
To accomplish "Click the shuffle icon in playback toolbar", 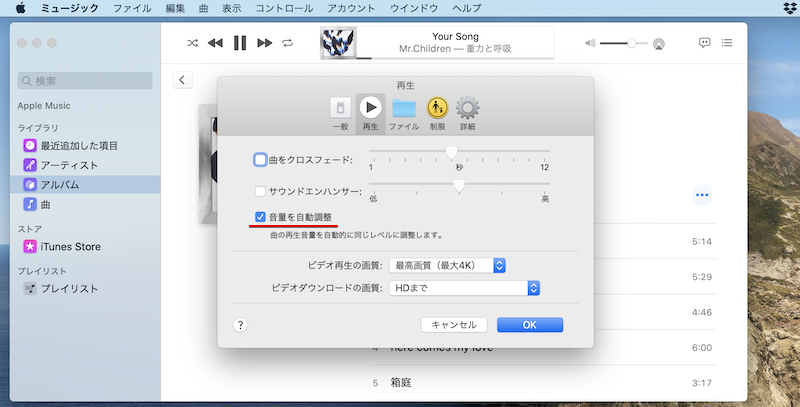I will click(x=192, y=43).
